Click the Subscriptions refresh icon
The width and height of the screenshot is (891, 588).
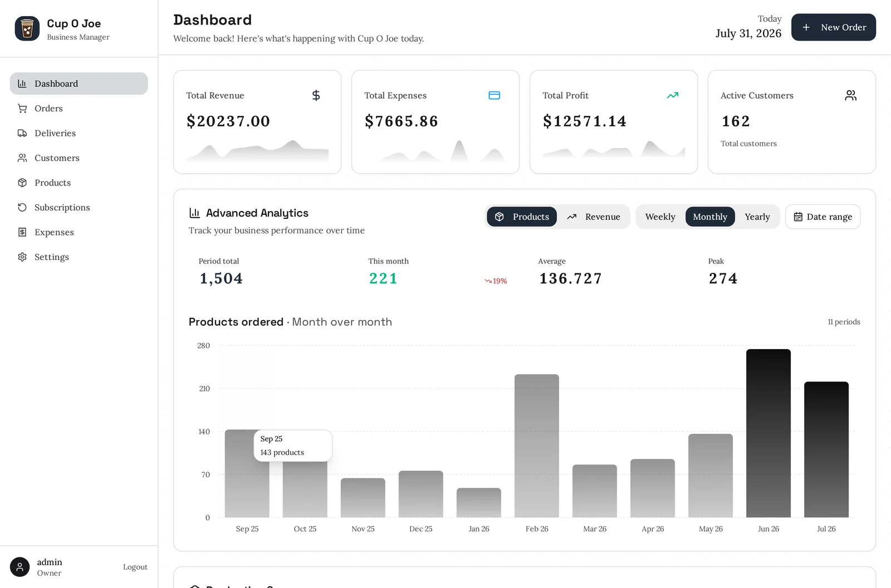pos(22,208)
